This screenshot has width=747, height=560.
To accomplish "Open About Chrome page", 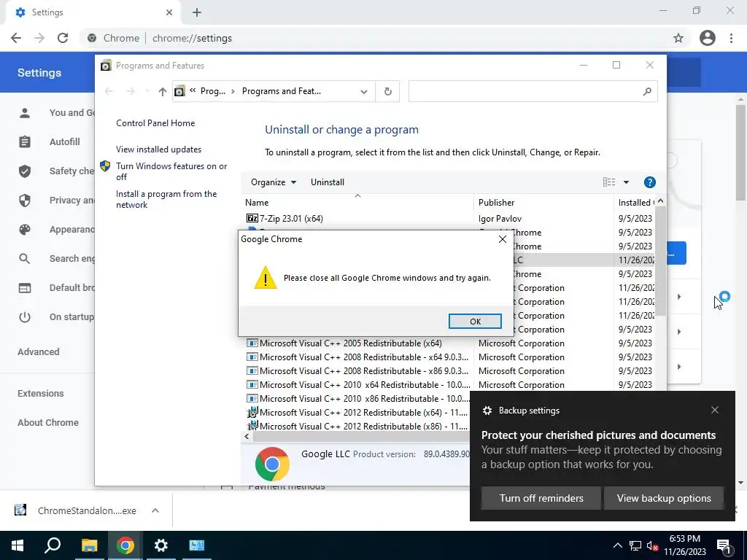I will (x=48, y=422).
